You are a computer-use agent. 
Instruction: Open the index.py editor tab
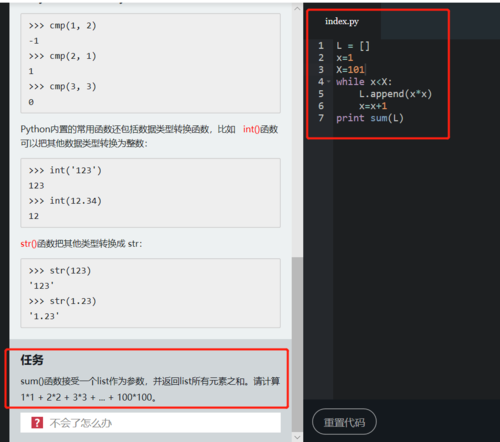342,21
